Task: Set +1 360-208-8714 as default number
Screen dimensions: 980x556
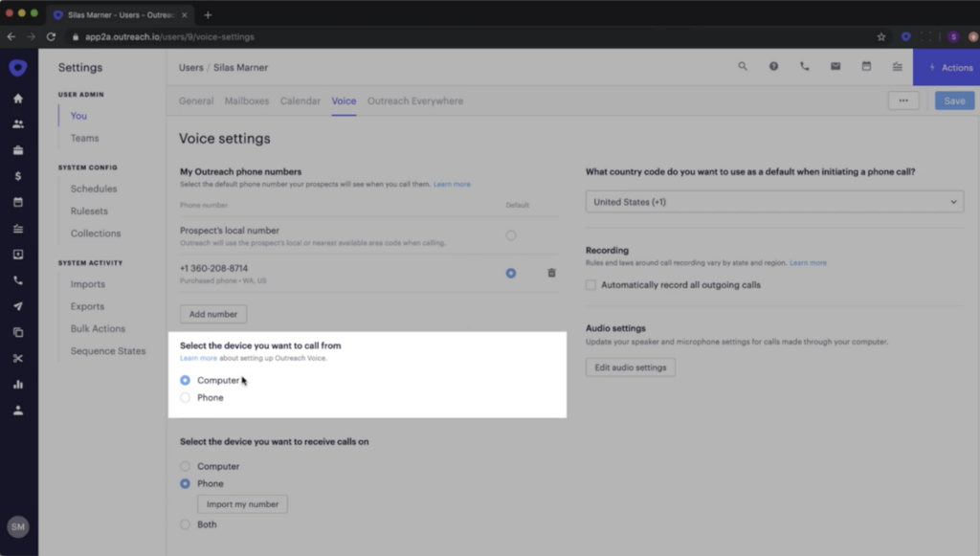Action: pyautogui.click(x=511, y=273)
